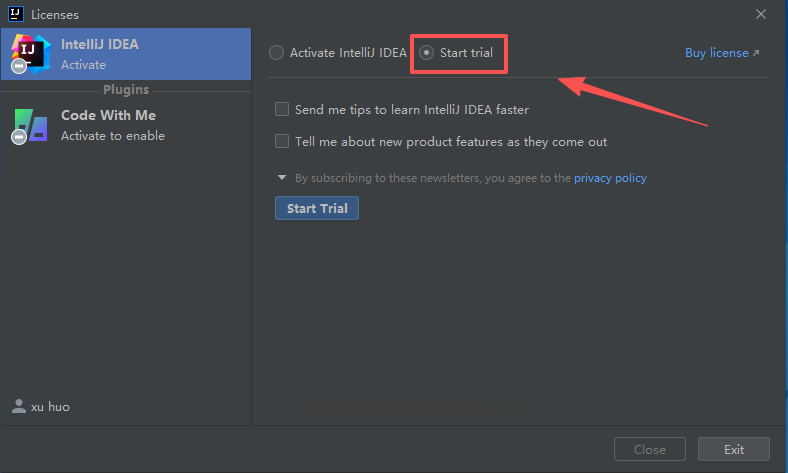This screenshot has width=788, height=473.
Task: Click the IJ logo in title bar
Action: point(16,14)
